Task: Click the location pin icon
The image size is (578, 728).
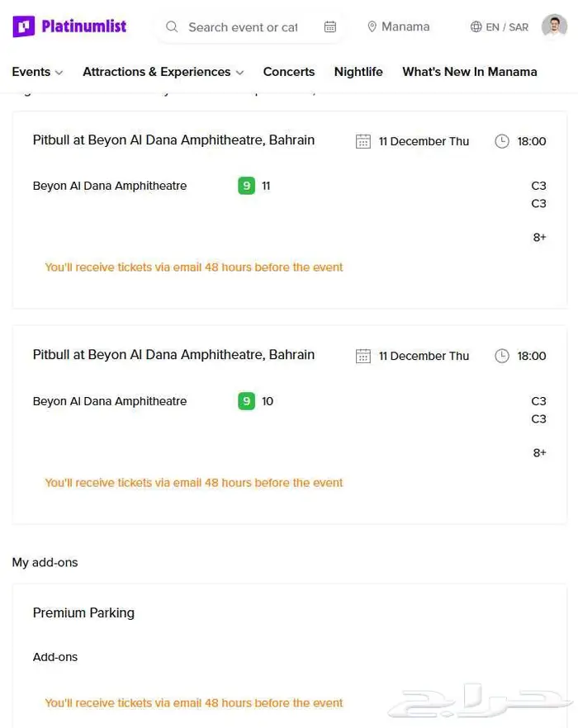Action: pyautogui.click(x=372, y=27)
